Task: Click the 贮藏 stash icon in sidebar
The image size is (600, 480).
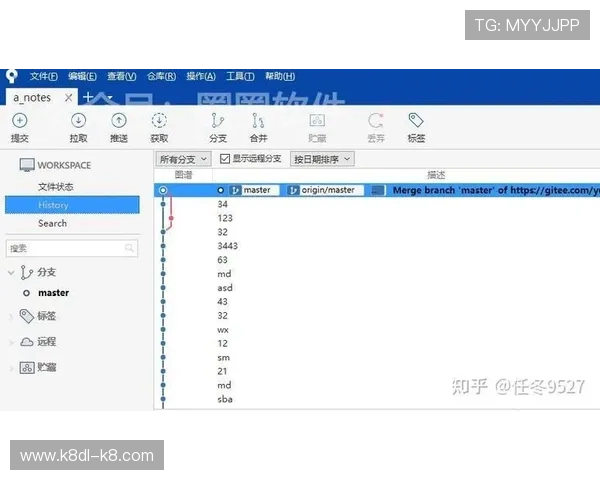Action: [27, 368]
